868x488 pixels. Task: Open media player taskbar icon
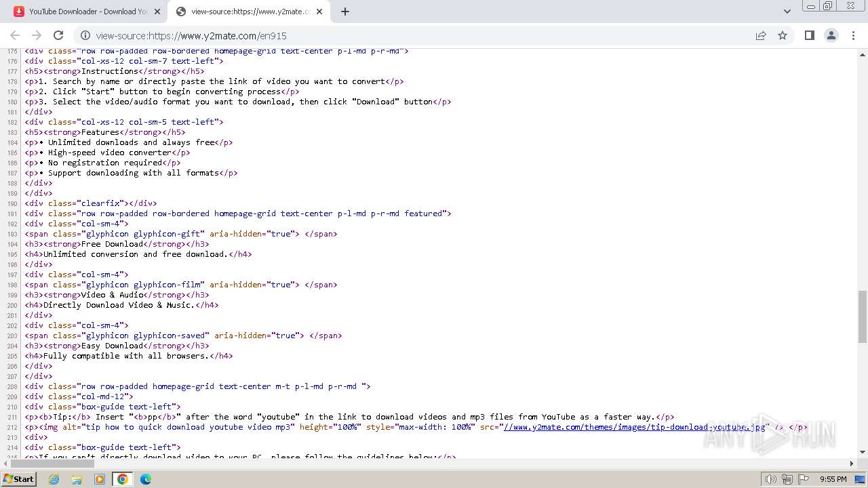click(x=100, y=479)
